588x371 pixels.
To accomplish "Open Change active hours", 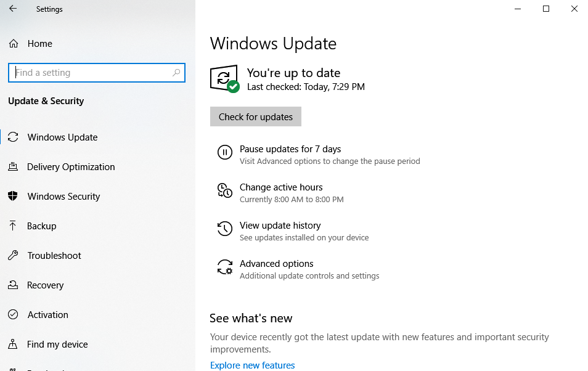I will pyautogui.click(x=281, y=187).
